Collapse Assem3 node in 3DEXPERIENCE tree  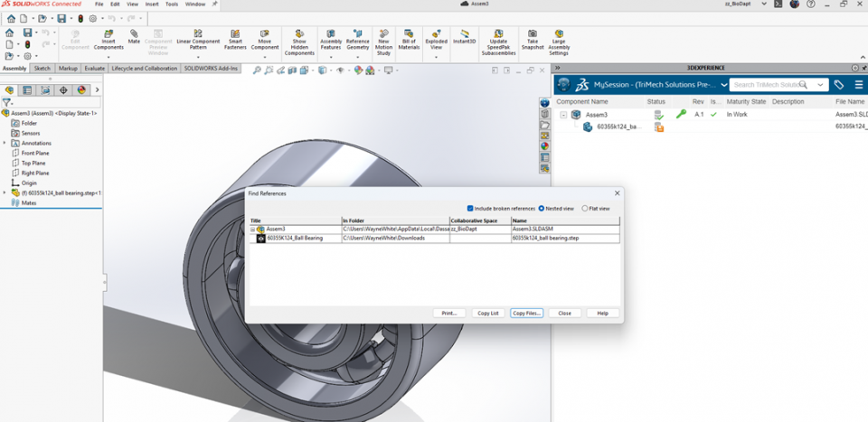tap(563, 115)
